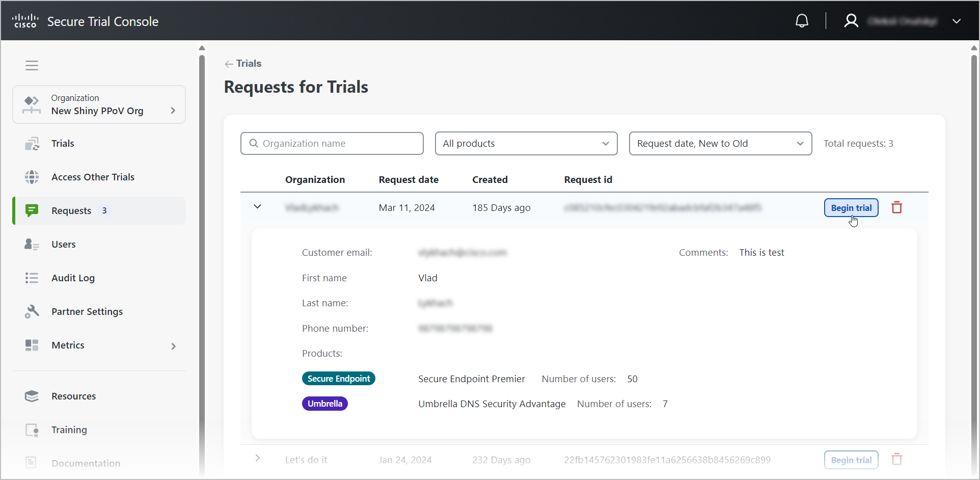
Task: Select Requests in the sidebar
Action: pyautogui.click(x=99, y=211)
